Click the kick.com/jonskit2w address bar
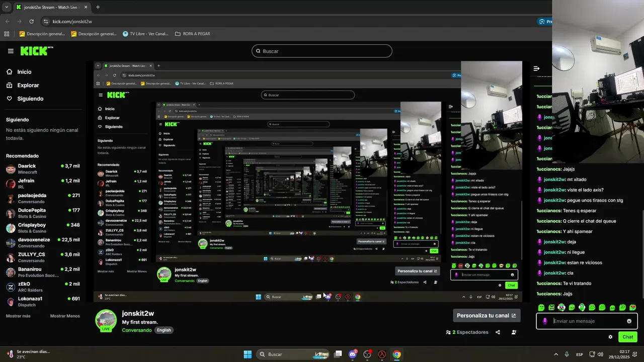Viewport: 644px width, 362px height. point(72,22)
